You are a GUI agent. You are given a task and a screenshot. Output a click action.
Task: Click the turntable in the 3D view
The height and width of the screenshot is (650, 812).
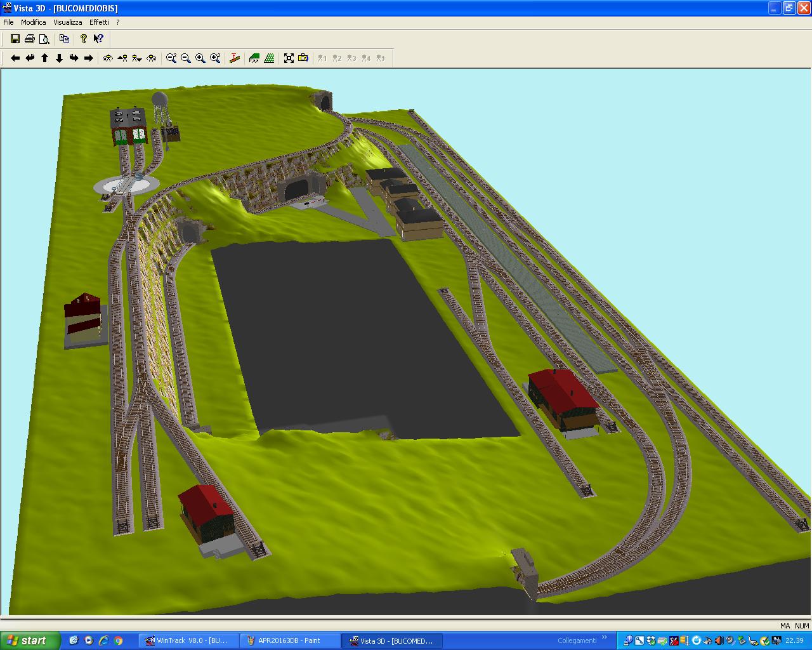coord(127,184)
